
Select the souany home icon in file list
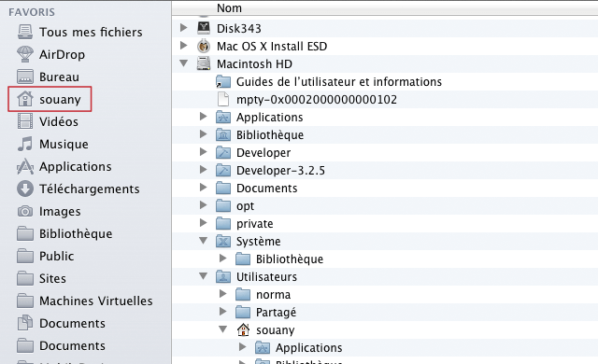tap(243, 329)
